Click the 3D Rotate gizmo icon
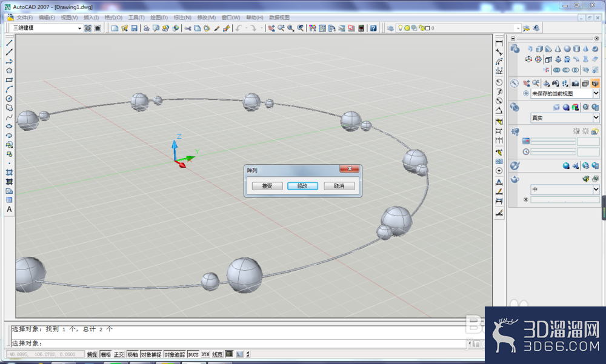Image resolution: width=606 pixels, height=364 pixels. pos(538,59)
